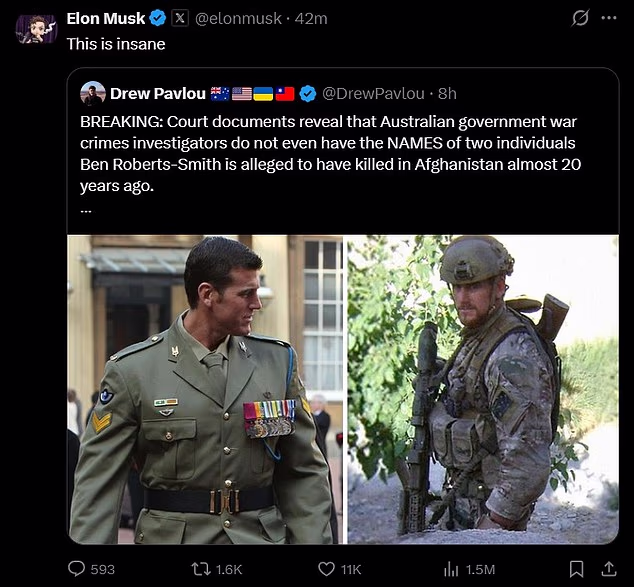Open the dress uniform soldier photo
This screenshot has width=634, height=587.
[205, 390]
